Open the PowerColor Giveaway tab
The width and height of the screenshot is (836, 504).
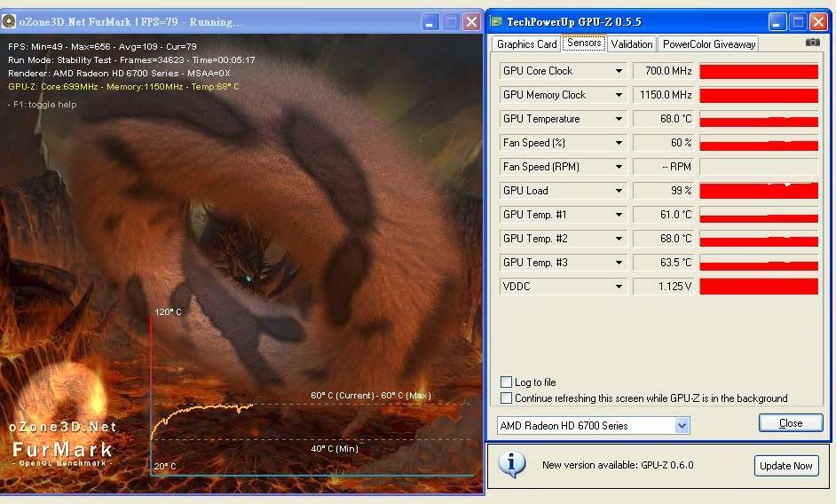click(x=708, y=44)
